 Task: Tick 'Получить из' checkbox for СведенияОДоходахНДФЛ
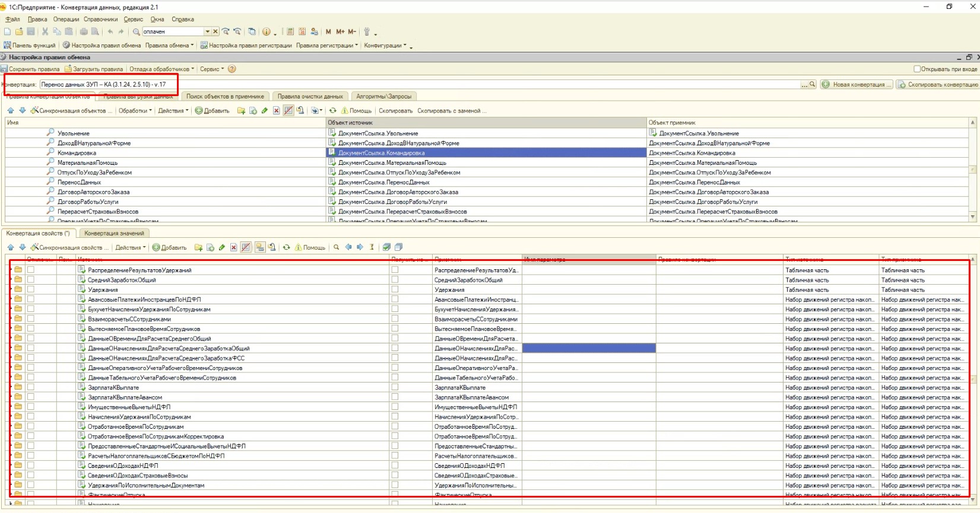click(x=395, y=466)
